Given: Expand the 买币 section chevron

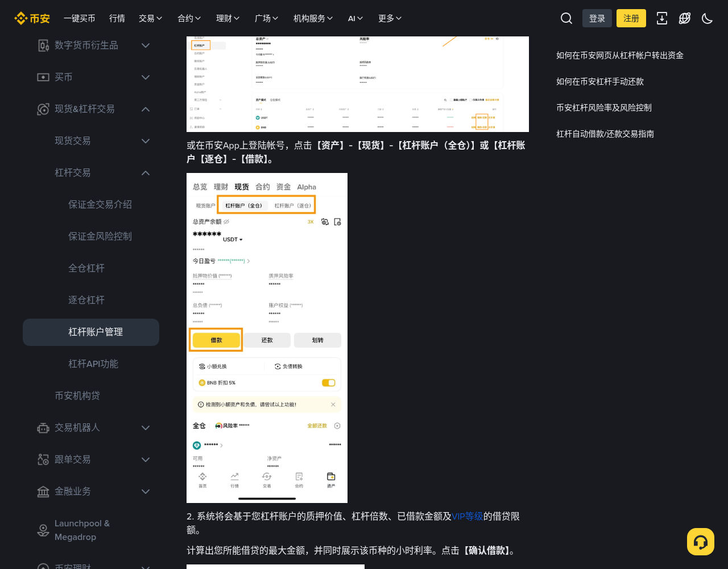Looking at the screenshot, I should click(146, 77).
